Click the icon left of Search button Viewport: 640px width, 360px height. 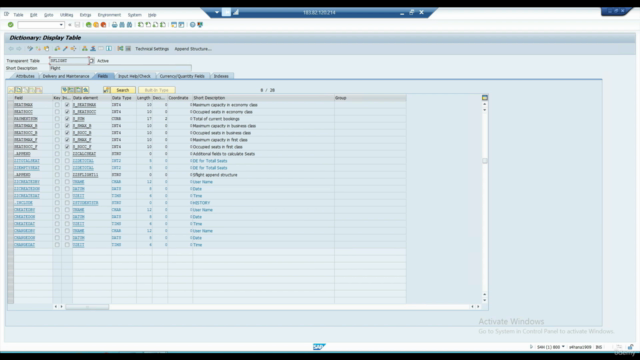click(107, 90)
